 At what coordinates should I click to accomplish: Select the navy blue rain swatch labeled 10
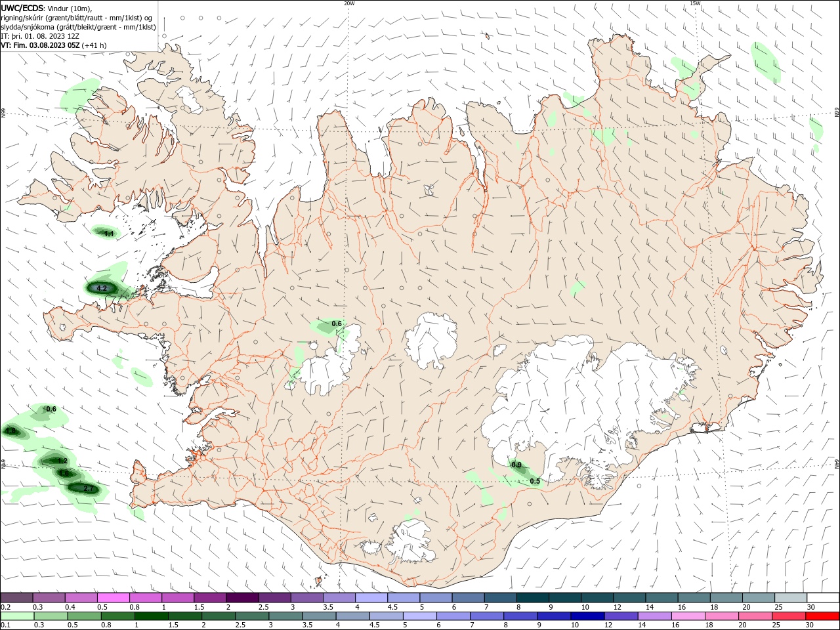(586, 616)
